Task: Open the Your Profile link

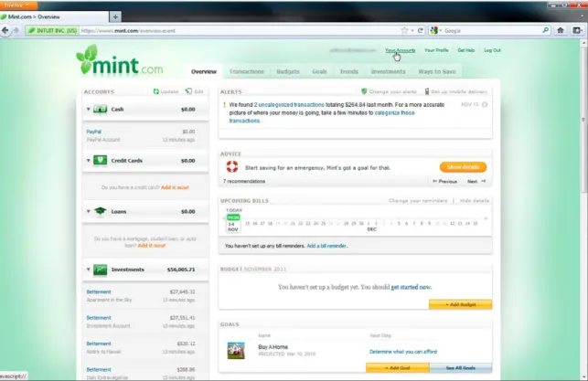Action: (436, 50)
